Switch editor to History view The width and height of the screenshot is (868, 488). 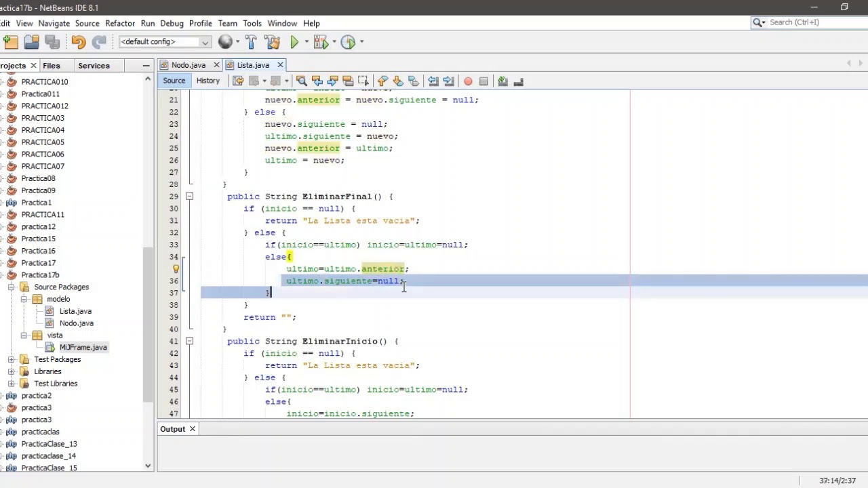point(208,81)
